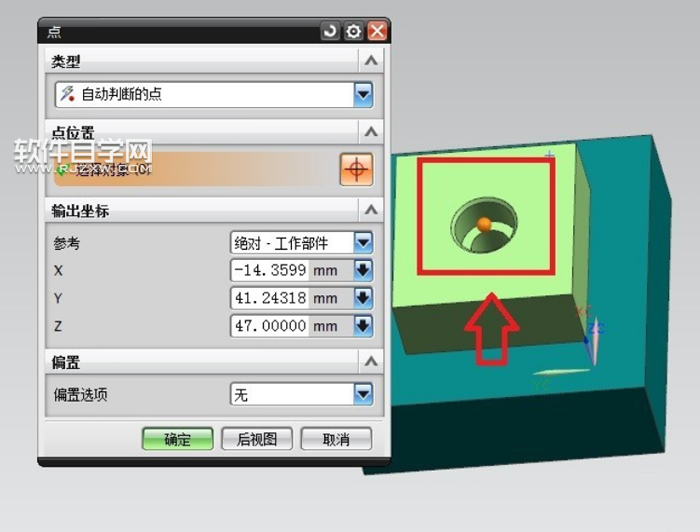Collapse the 输出坐标 section
The height and width of the screenshot is (532, 700).
point(371,209)
